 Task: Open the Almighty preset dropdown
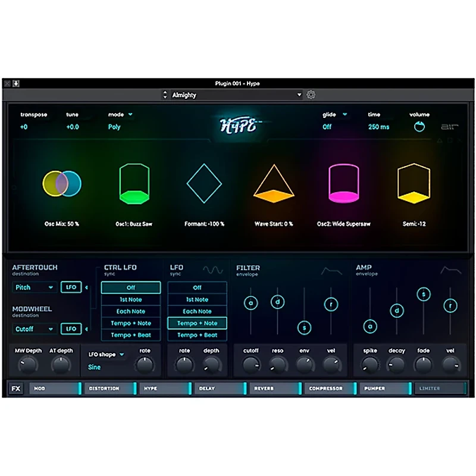pos(236,95)
